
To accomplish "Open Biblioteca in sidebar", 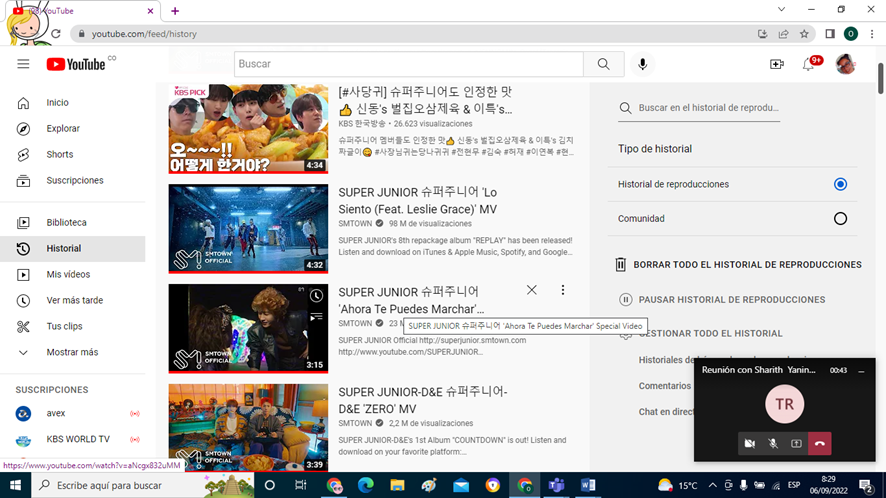I will pyautogui.click(x=72, y=222).
